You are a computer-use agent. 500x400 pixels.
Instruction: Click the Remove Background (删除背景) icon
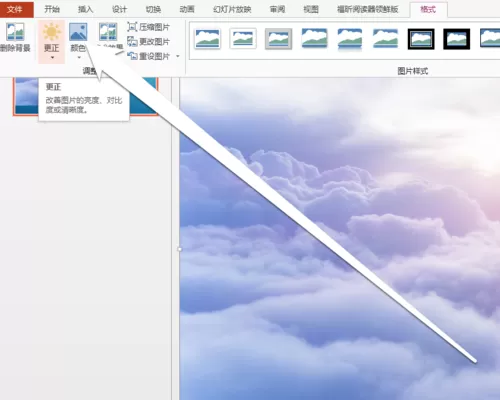coord(15,32)
